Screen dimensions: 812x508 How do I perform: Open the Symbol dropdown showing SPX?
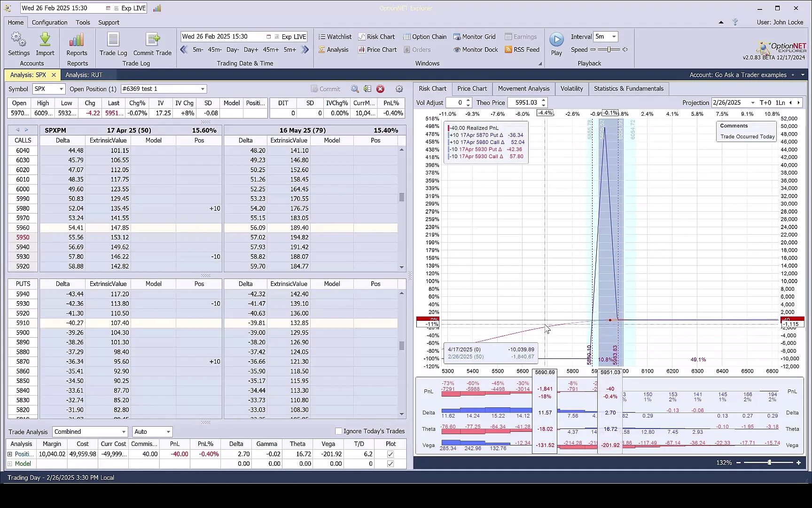[x=61, y=89]
